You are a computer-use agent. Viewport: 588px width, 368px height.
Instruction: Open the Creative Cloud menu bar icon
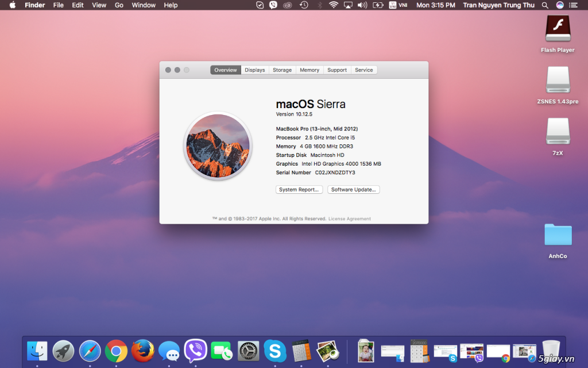click(288, 5)
